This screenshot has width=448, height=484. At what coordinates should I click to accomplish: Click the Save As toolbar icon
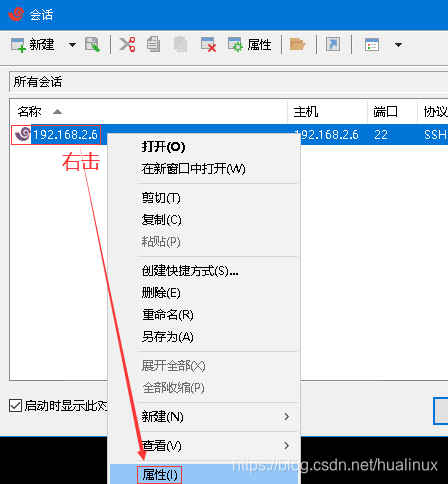click(92, 45)
